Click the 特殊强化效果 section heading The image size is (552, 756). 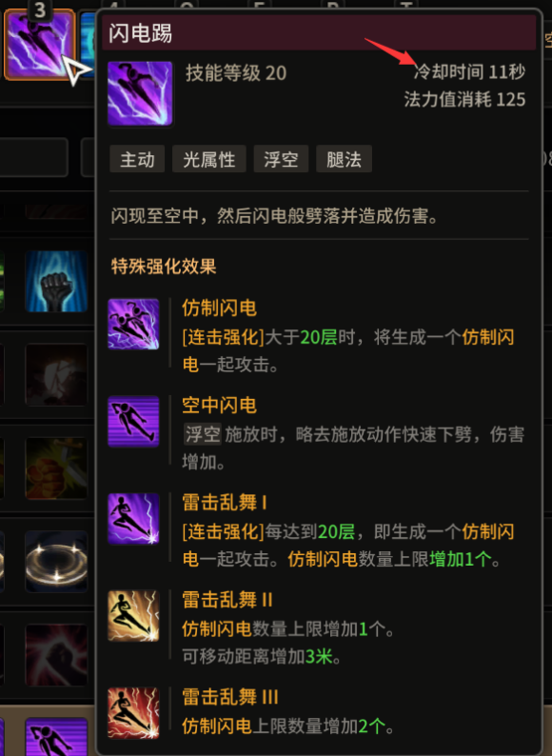click(164, 267)
